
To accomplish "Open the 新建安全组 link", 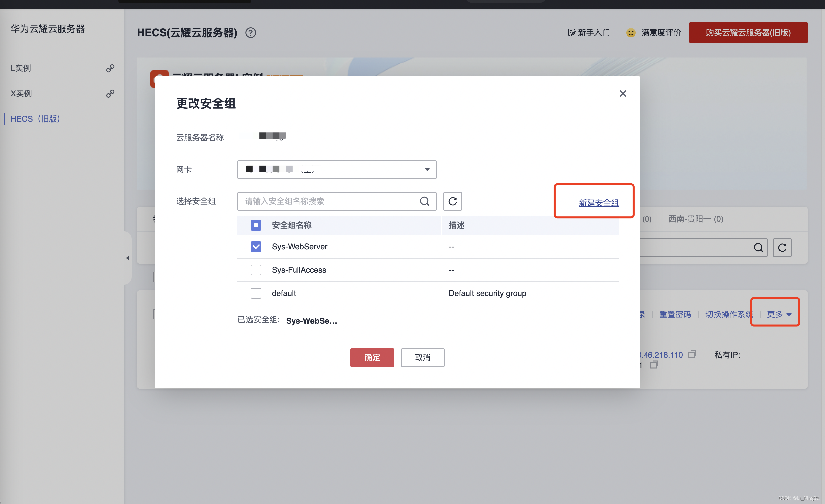I will point(598,203).
